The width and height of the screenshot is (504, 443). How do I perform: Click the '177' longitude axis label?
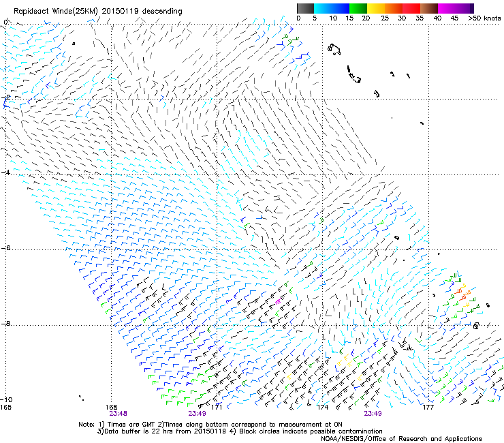point(428,408)
